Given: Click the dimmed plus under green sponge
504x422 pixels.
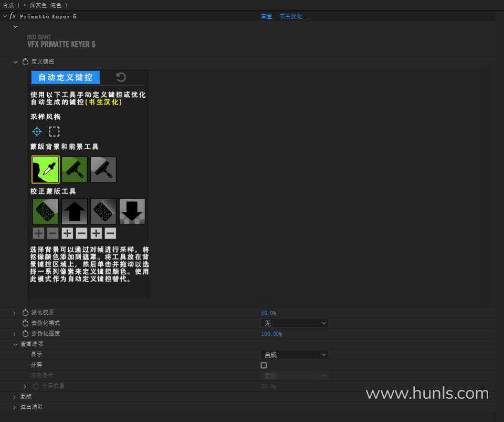Looking at the screenshot, I should (38, 233).
